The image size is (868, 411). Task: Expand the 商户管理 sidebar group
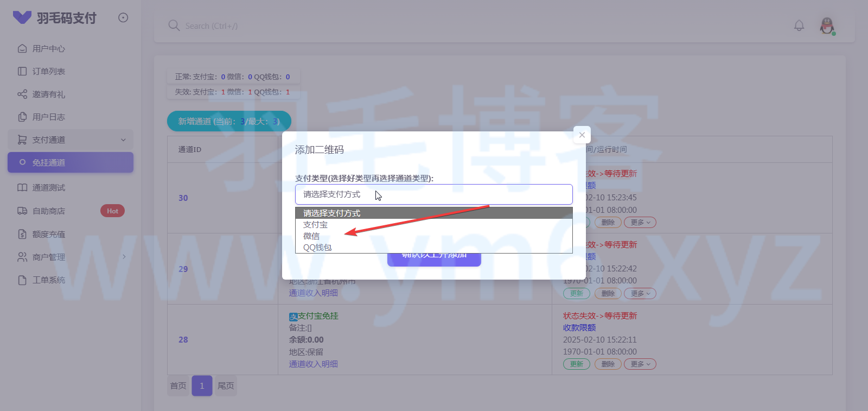coord(71,257)
